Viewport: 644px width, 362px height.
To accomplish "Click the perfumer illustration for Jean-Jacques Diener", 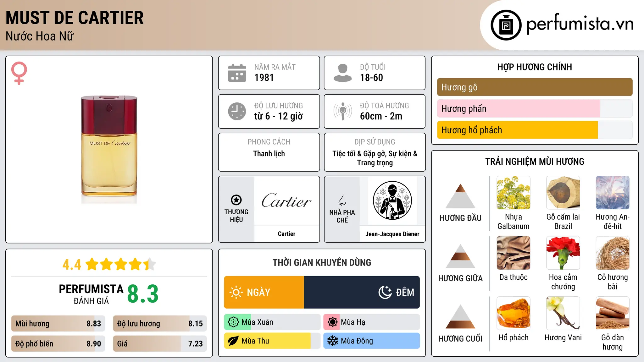I will point(392,200).
